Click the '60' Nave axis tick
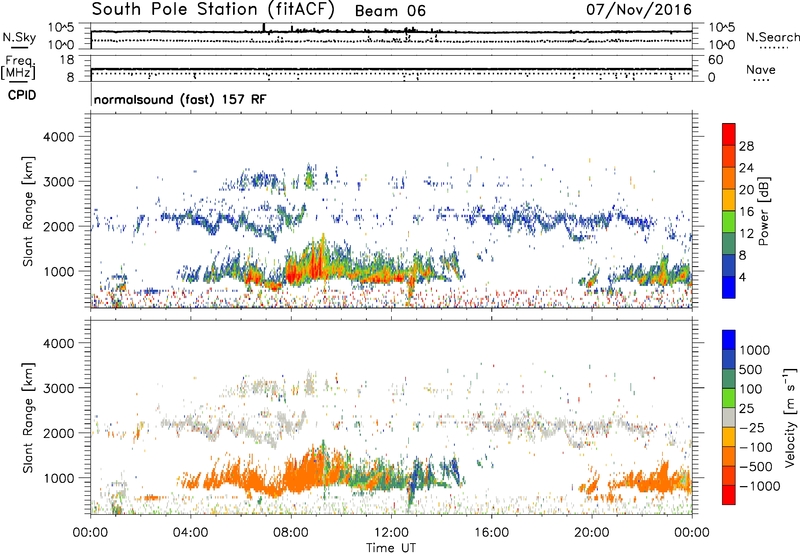Viewport: 800px width, 554px height. point(715,60)
